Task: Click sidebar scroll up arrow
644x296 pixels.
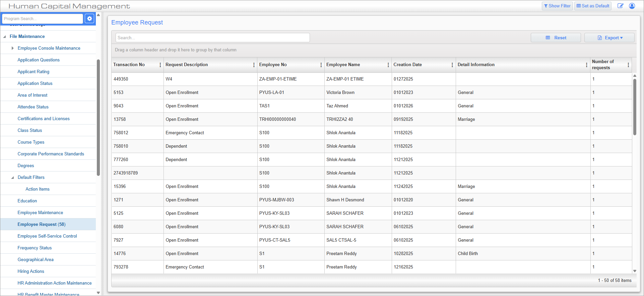Action: (x=98, y=15)
